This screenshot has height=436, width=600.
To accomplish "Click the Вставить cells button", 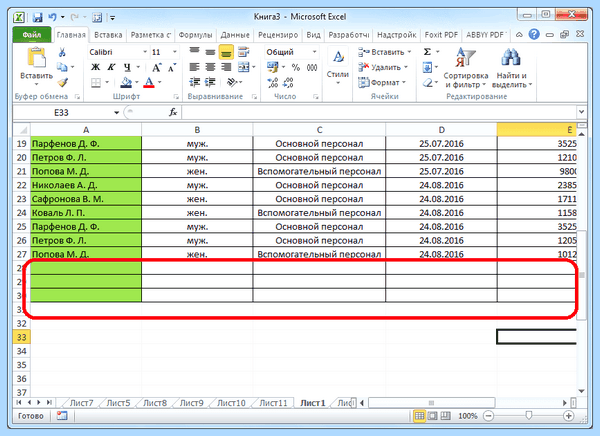I will (384, 52).
